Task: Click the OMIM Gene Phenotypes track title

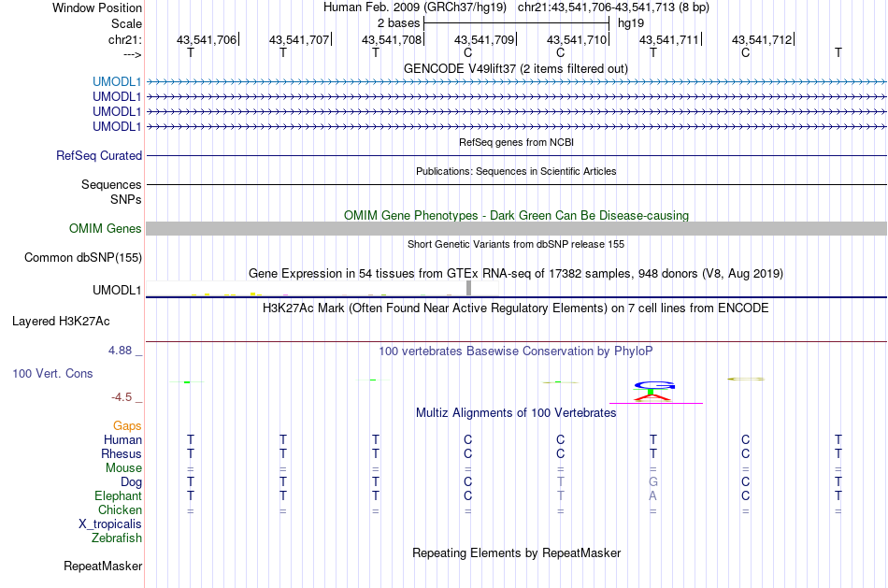Action: click(516, 216)
